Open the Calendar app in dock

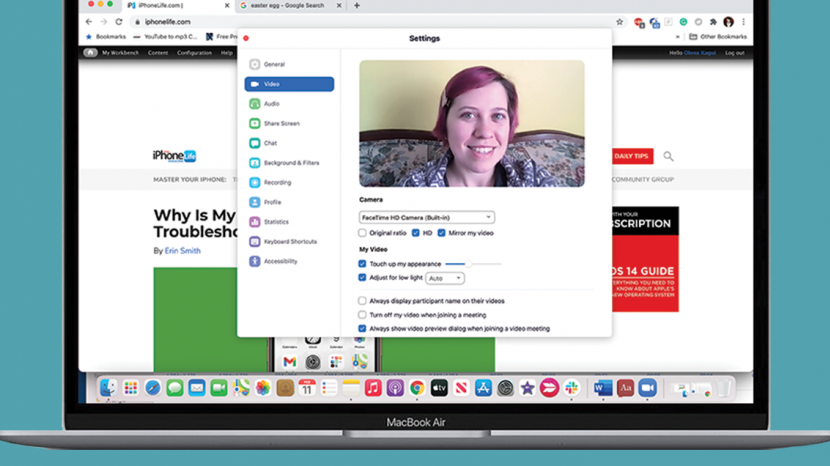307,388
